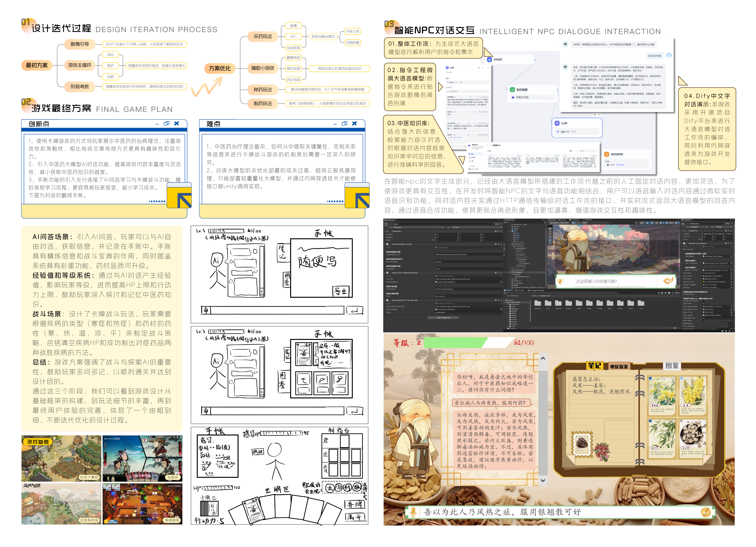Toggle the Is Voice Mode checkbox
The image size is (756, 547).
pos(703,294)
